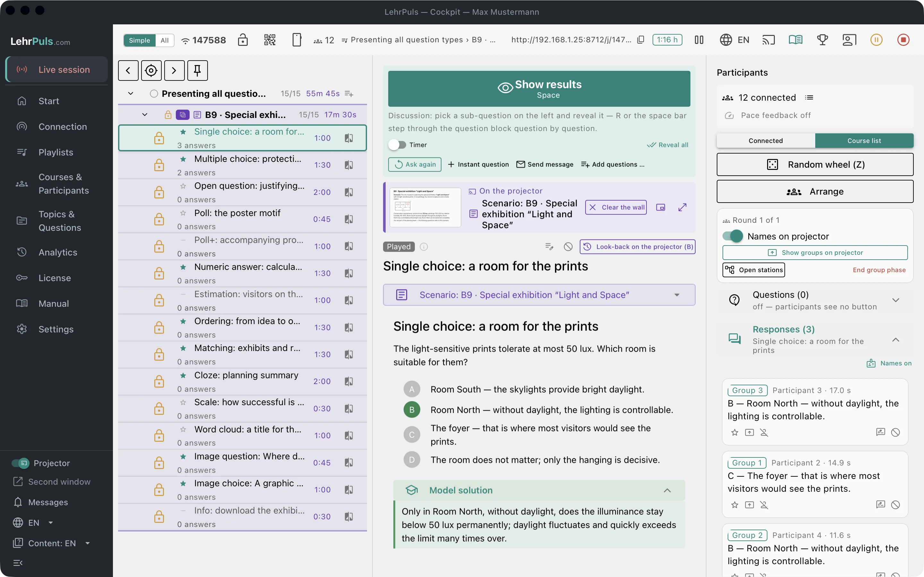Pause session with orange pause icon
The image size is (924, 577).
pyautogui.click(x=876, y=40)
